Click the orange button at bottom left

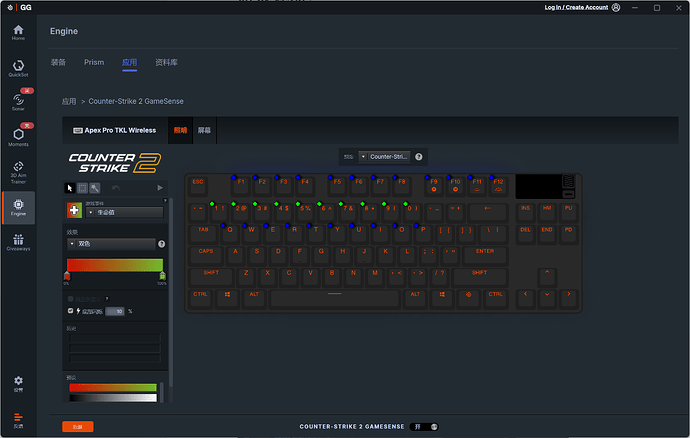(x=78, y=426)
